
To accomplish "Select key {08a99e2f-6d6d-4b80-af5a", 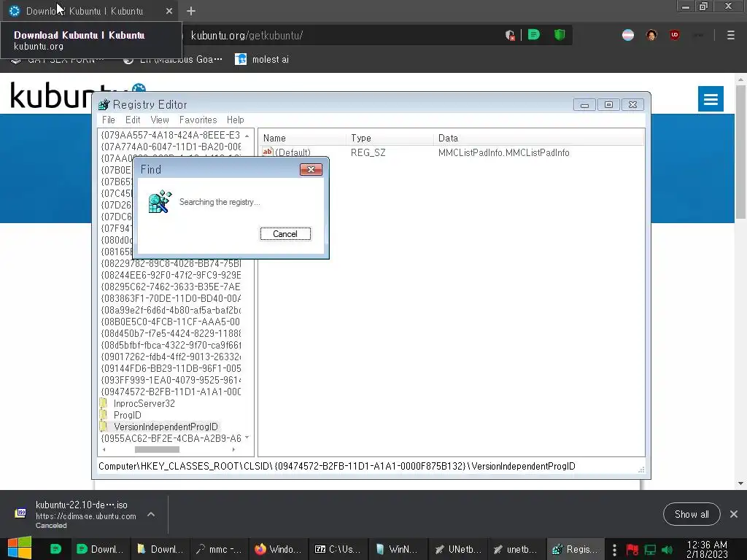I will (171, 310).
